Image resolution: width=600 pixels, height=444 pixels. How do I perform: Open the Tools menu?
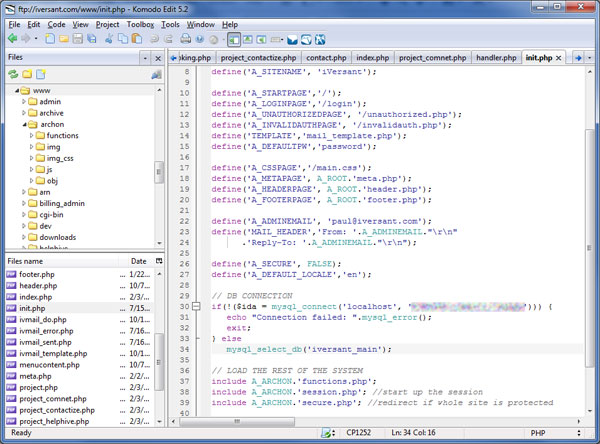click(170, 24)
